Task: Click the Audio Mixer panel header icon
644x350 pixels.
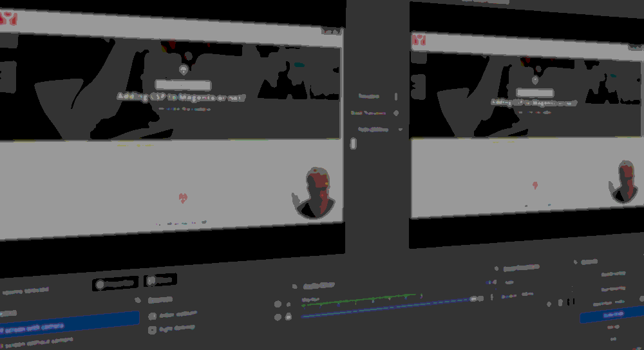Action: tap(294, 286)
